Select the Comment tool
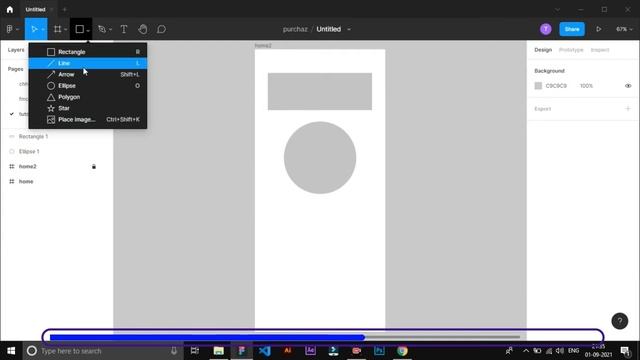The height and width of the screenshot is (360, 640). pyautogui.click(x=161, y=29)
